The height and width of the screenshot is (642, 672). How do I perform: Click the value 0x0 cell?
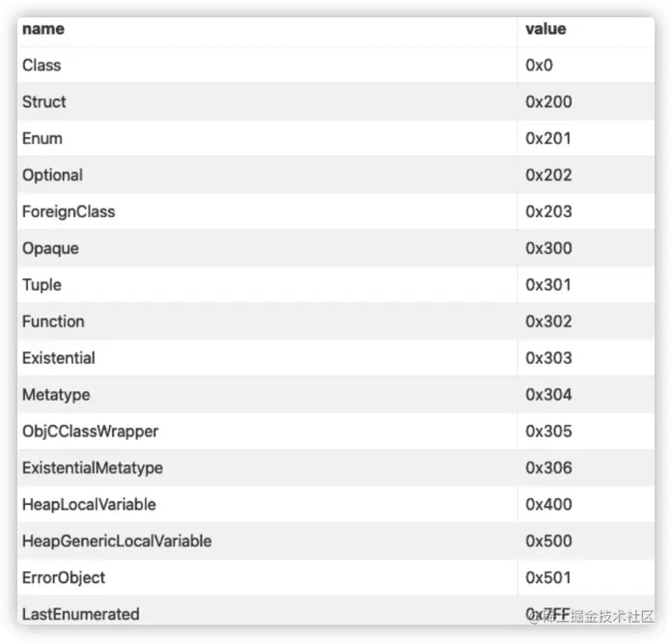click(539, 66)
